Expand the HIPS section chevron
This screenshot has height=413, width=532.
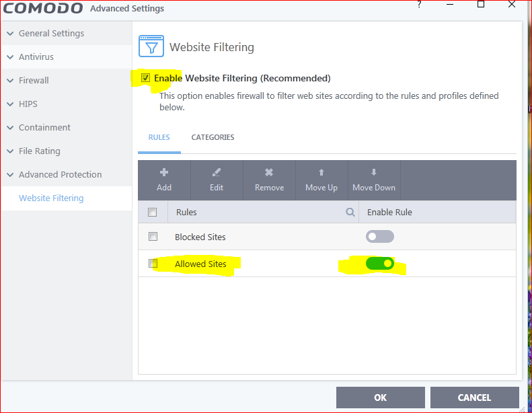click(x=10, y=104)
